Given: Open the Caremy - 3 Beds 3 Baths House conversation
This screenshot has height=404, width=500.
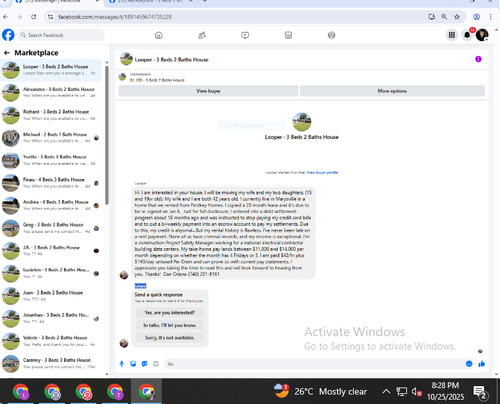Looking at the screenshot, I should coord(51,363).
